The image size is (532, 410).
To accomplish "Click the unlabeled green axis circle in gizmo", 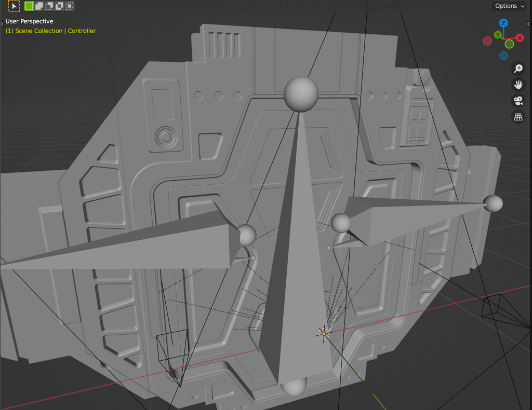I will tap(509, 44).
